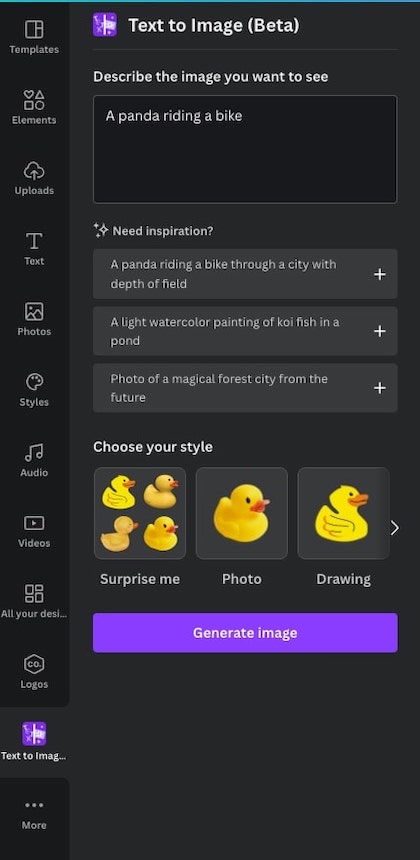Open the Templates panel icon

click(34, 30)
